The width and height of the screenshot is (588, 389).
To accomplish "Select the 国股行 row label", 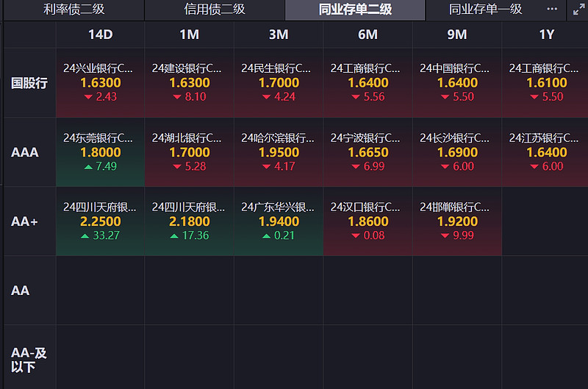I will pyautogui.click(x=29, y=83).
